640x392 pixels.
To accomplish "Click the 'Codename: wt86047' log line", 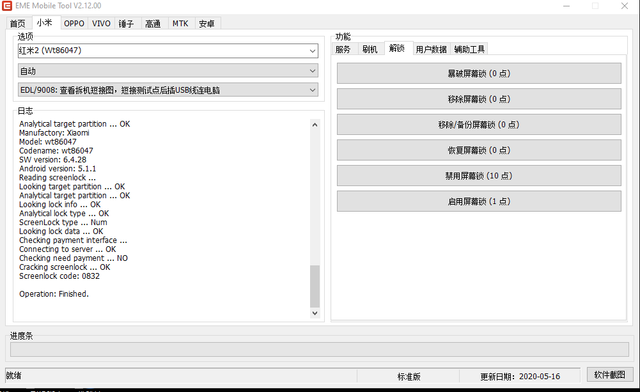I will tap(56, 151).
